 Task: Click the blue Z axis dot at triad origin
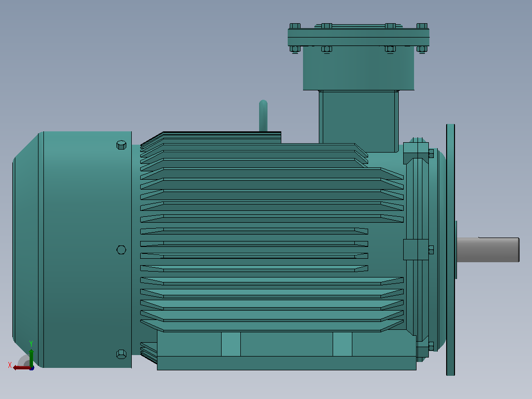tap(32, 368)
